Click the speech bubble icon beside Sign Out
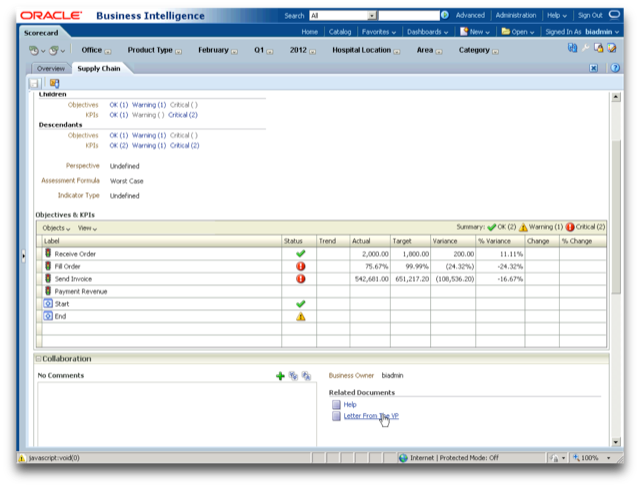This screenshot has height=487, width=640. [614, 15]
